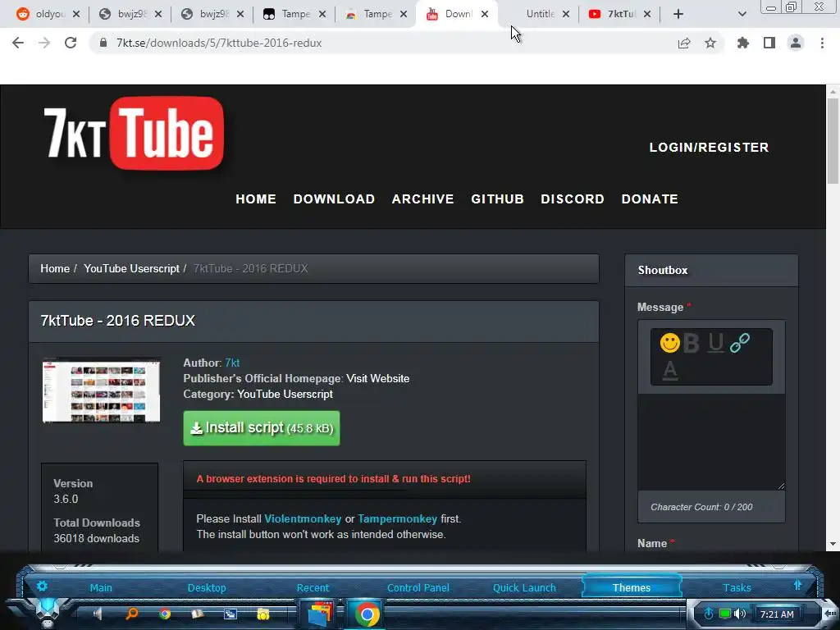Click the shoutbox message text area
The width and height of the screenshot is (840, 630).
tap(711, 442)
